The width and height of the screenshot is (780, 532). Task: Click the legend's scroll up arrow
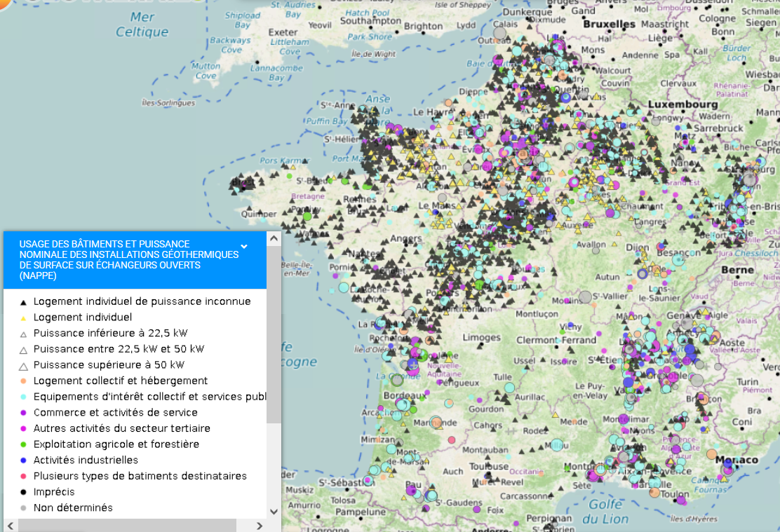click(274, 238)
